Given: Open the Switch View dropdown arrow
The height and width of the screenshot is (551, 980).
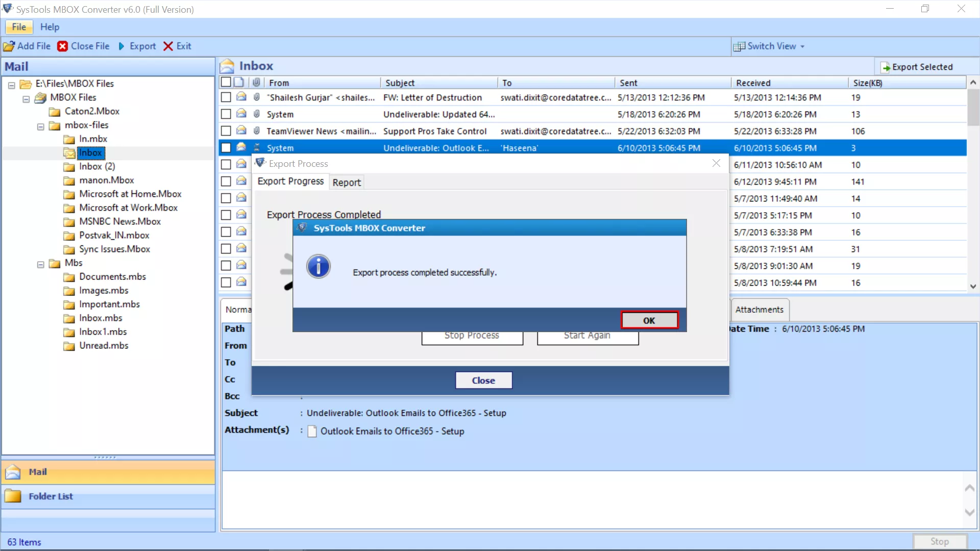Looking at the screenshot, I should click(802, 46).
